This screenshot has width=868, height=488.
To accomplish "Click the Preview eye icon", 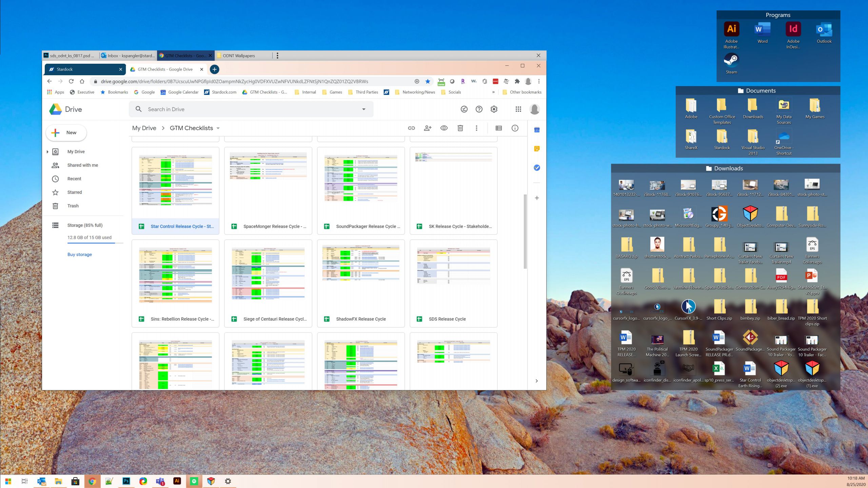I will (x=444, y=128).
